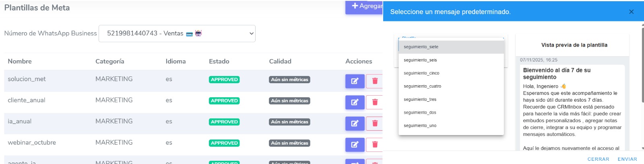Click the 'Plantillas de Meta' heading
The width and height of the screenshot is (644, 164).
click(x=37, y=8)
